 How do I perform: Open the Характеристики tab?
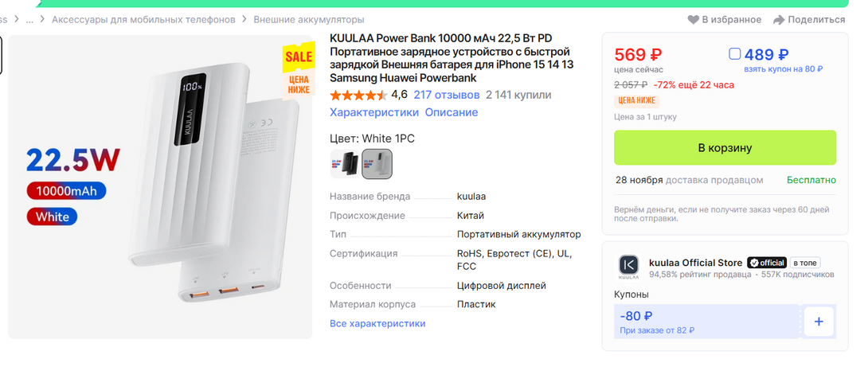point(373,112)
